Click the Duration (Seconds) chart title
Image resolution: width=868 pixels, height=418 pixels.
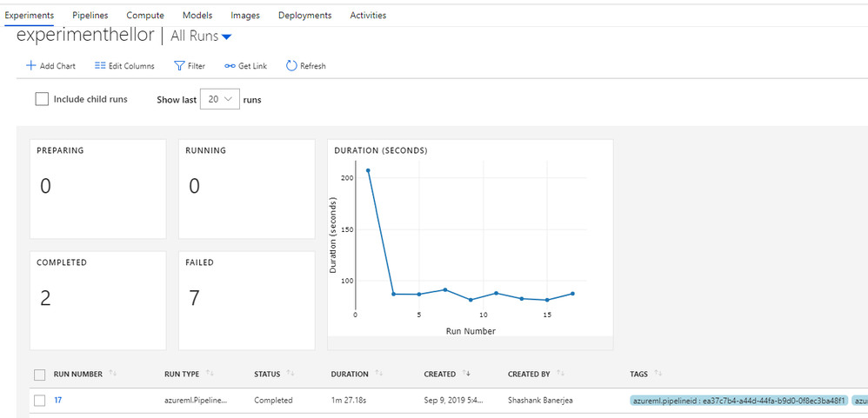tap(380, 150)
